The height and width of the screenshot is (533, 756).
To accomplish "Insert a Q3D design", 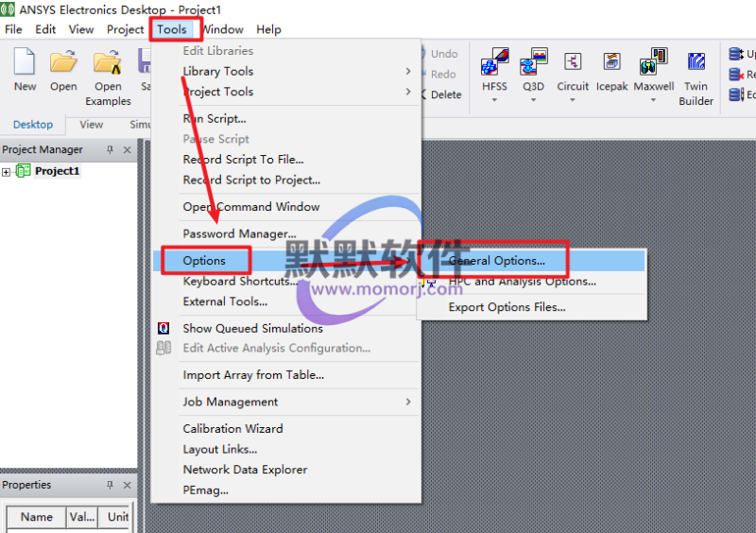I will 534,64.
